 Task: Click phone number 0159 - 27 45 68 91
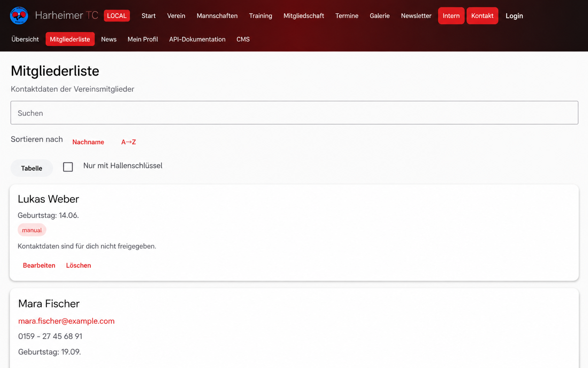pos(50,336)
